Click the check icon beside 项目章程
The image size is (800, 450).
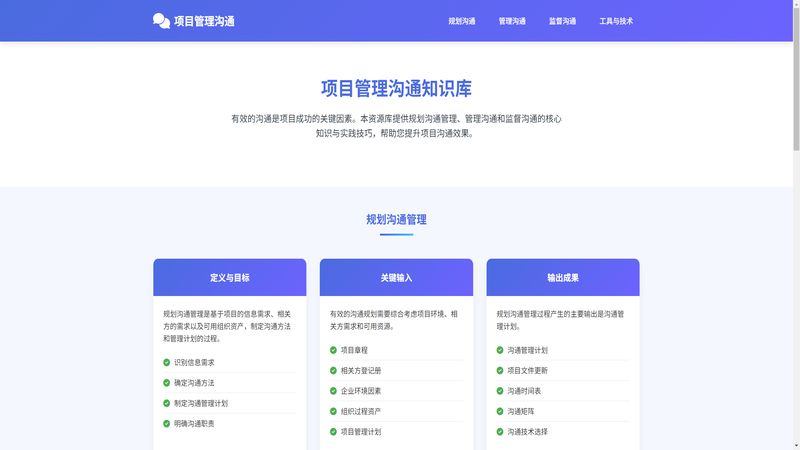[333, 350]
